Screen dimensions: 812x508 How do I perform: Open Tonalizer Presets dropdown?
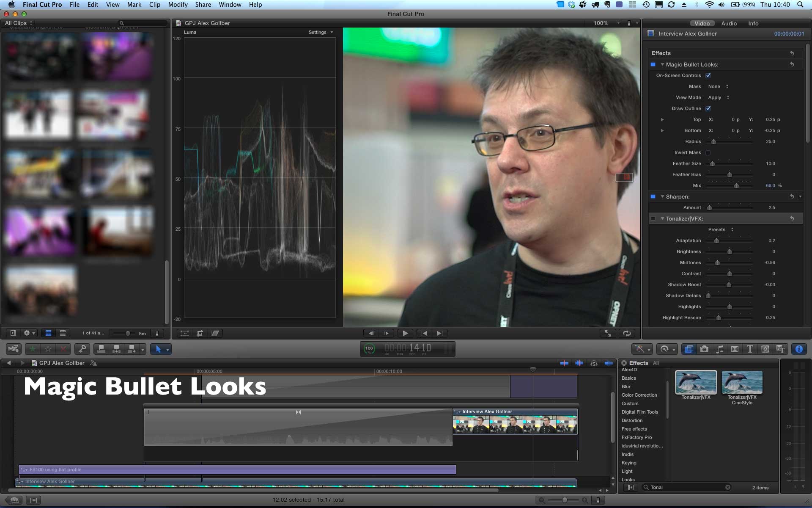pyautogui.click(x=721, y=229)
